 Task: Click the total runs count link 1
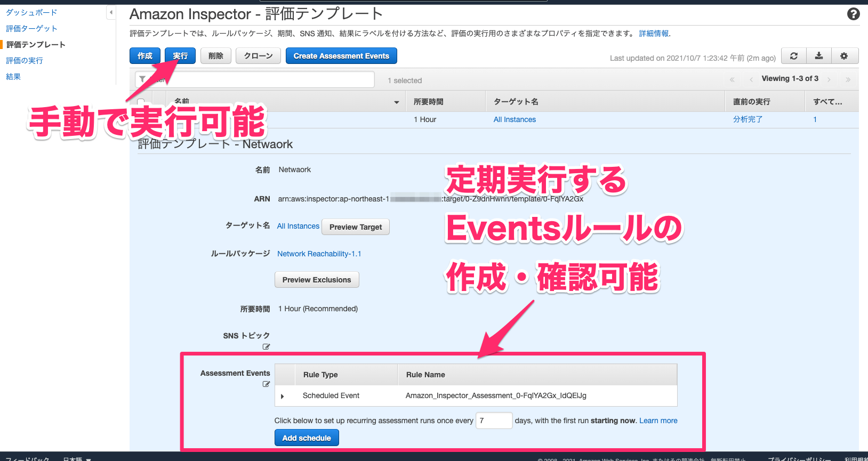coord(815,119)
